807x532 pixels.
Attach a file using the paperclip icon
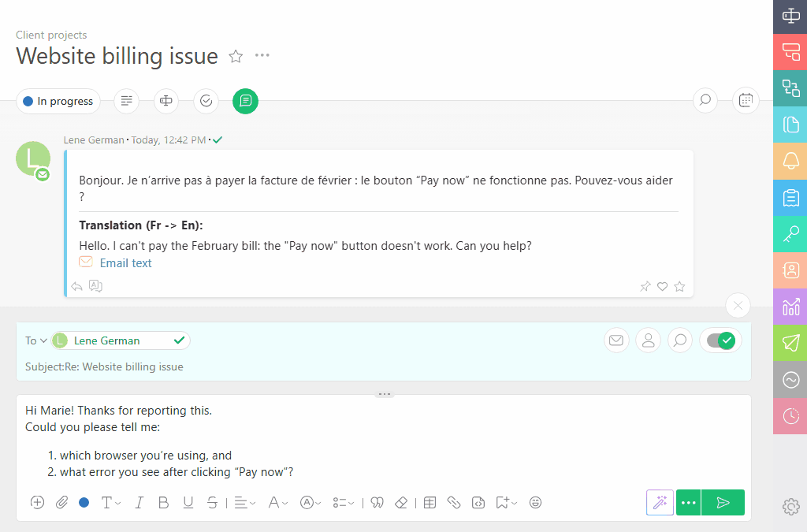point(61,502)
